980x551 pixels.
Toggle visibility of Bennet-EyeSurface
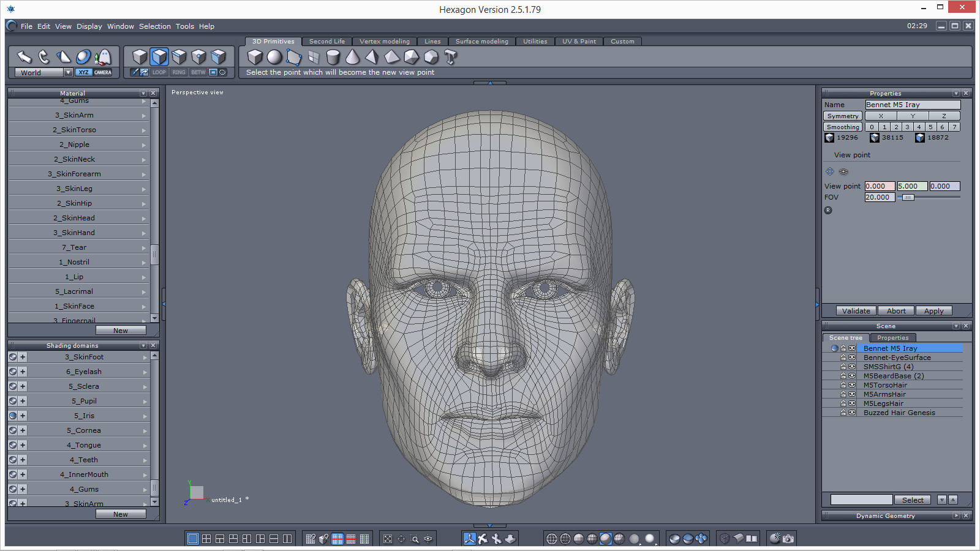(852, 358)
